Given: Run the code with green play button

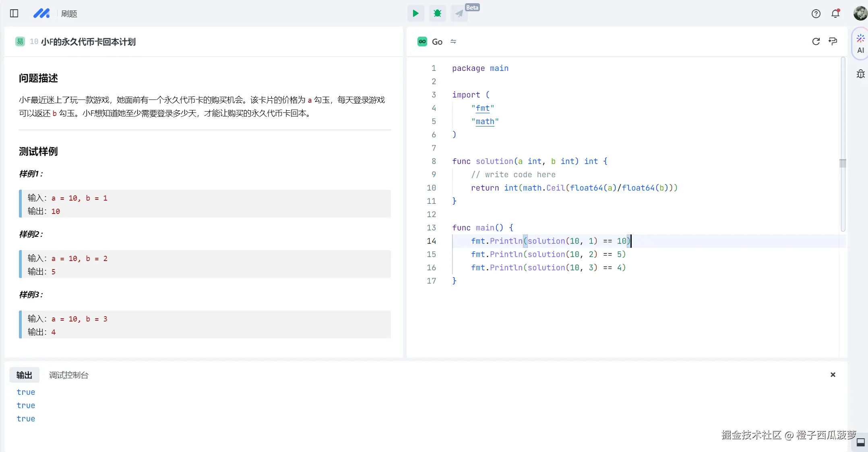Looking at the screenshot, I should coord(415,14).
